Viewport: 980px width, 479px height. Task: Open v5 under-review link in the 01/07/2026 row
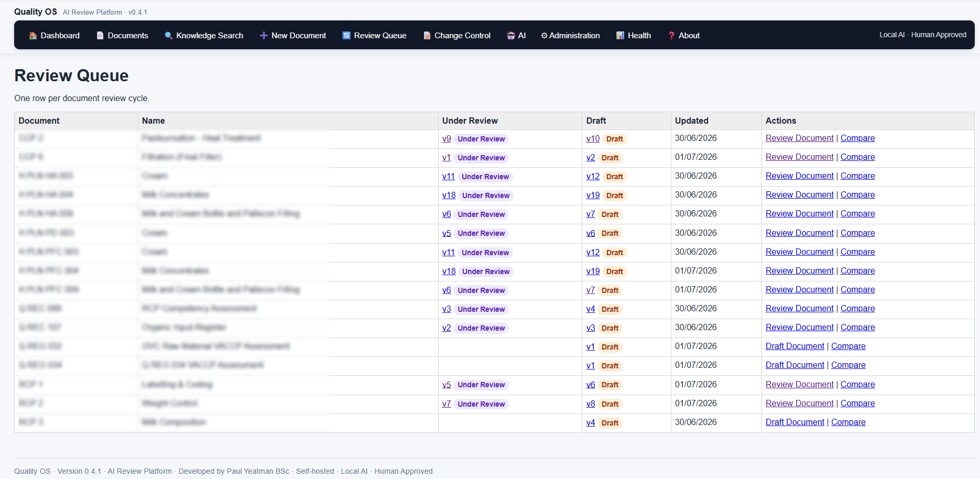coord(447,385)
